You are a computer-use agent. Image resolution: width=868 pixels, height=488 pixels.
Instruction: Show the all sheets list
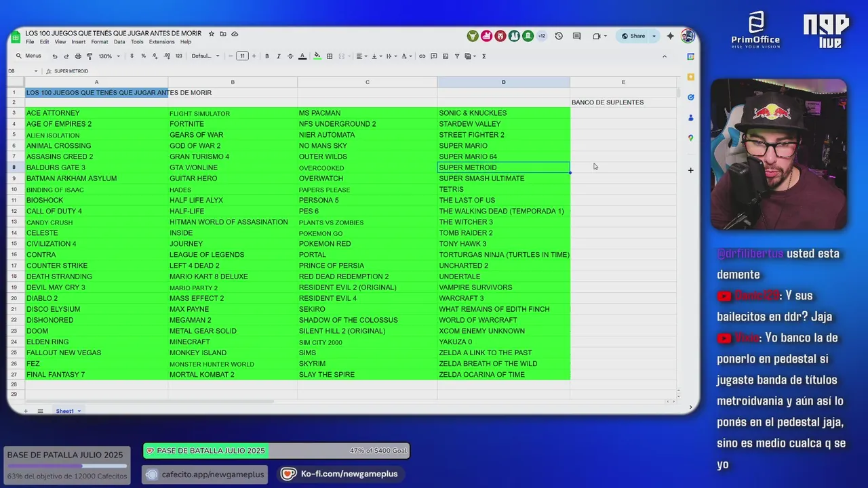point(40,411)
